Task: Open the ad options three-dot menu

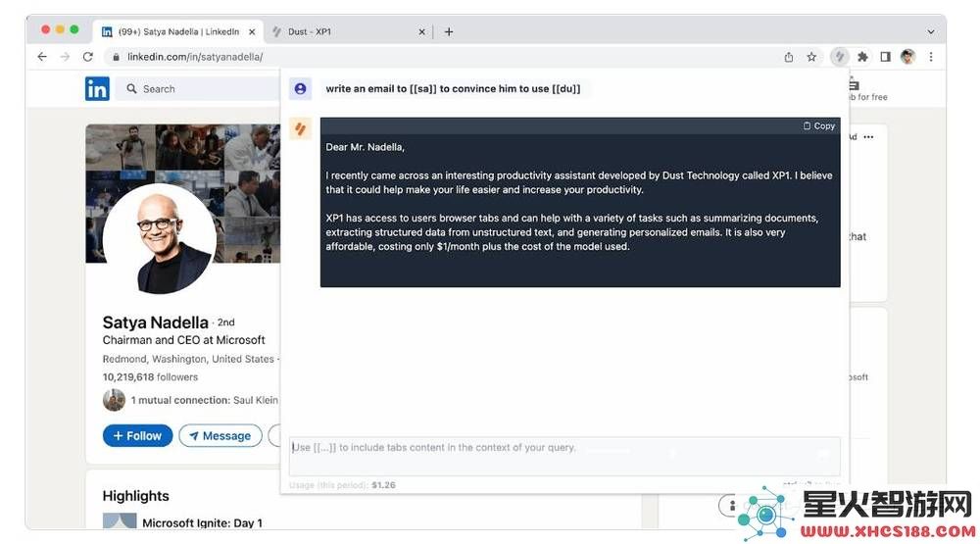Action: [868, 137]
